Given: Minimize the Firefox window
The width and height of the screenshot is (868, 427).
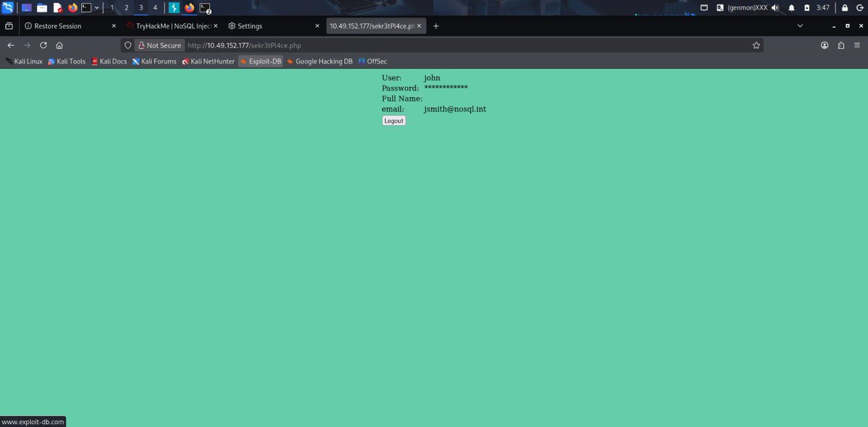Looking at the screenshot, I should pyautogui.click(x=834, y=26).
